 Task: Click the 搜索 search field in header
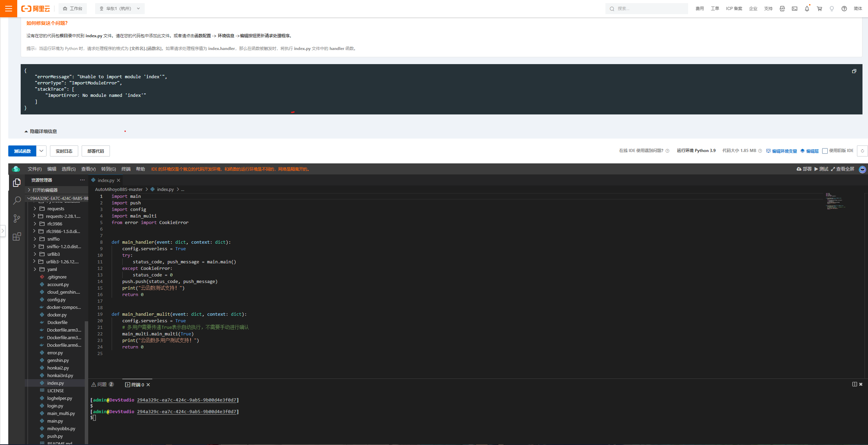[646, 8]
